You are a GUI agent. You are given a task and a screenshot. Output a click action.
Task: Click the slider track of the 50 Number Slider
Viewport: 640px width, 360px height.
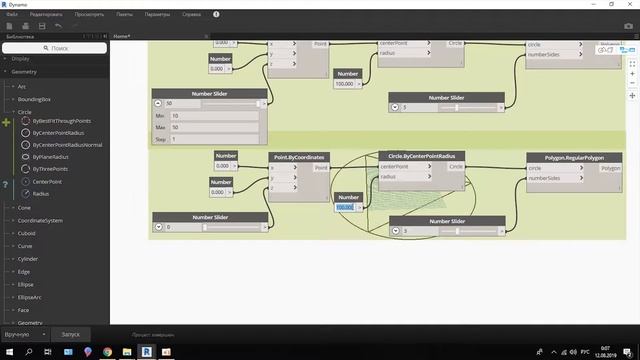[231, 104]
